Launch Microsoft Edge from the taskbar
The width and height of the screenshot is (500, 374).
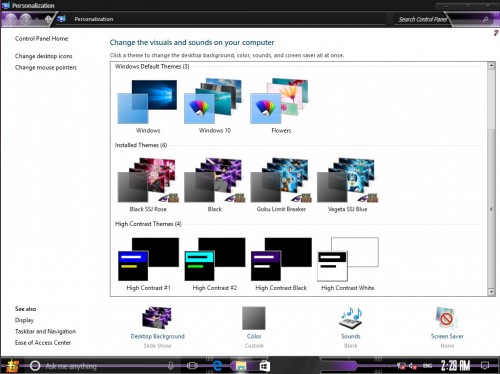(x=217, y=366)
